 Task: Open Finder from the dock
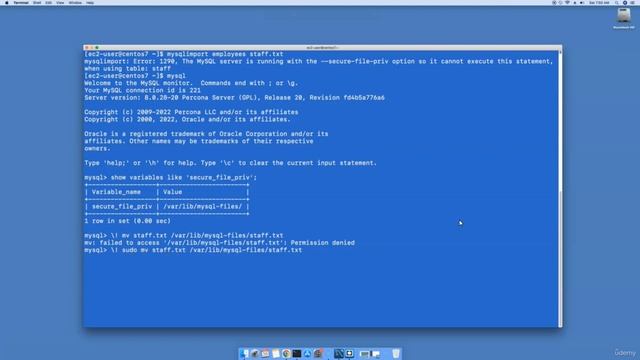[x=244, y=353]
